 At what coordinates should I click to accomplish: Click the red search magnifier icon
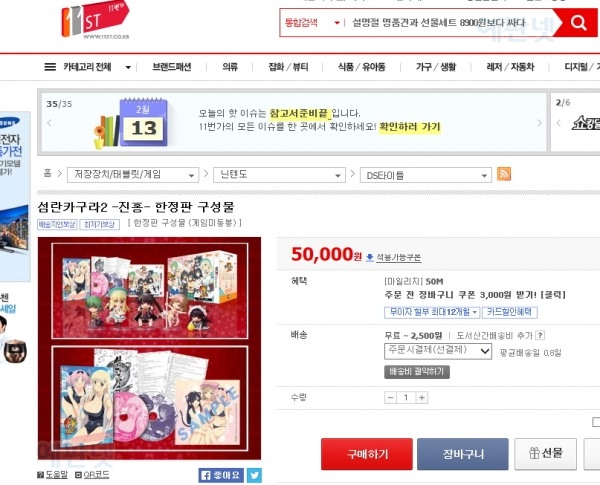[579, 23]
